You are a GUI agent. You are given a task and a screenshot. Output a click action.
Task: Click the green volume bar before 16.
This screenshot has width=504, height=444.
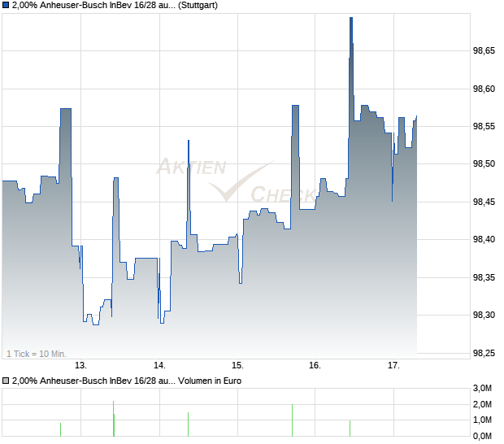pyautogui.click(x=292, y=420)
